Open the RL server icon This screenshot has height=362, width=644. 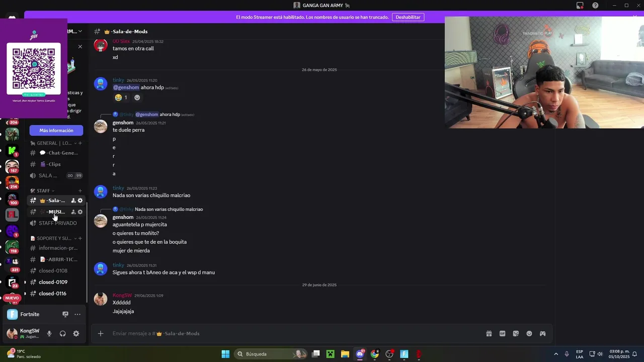(x=12, y=214)
